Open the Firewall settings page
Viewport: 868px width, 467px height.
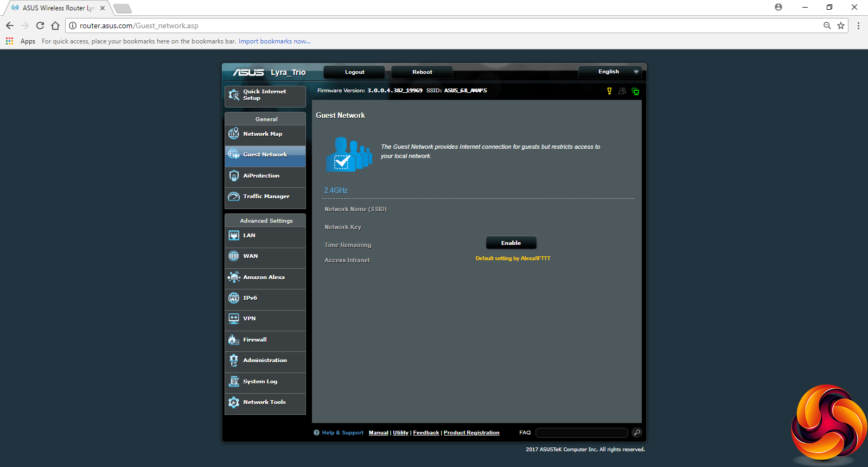(x=265, y=340)
